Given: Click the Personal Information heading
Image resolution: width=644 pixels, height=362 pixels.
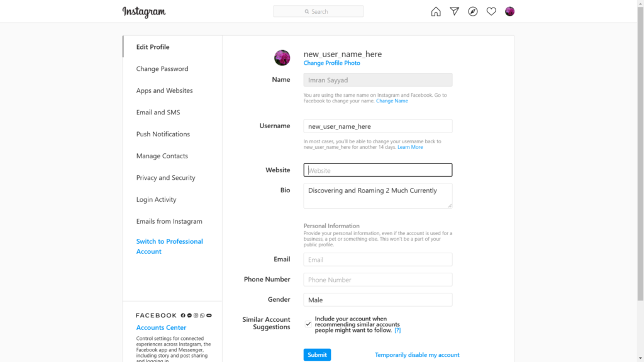Looking at the screenshot, I should pyautogui.click(x=331, y=226).
